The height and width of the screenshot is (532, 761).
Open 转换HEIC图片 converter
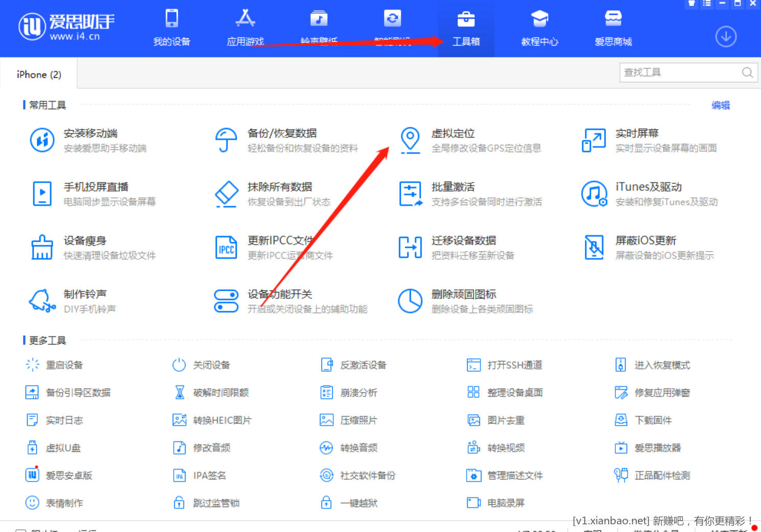[212, 420]
